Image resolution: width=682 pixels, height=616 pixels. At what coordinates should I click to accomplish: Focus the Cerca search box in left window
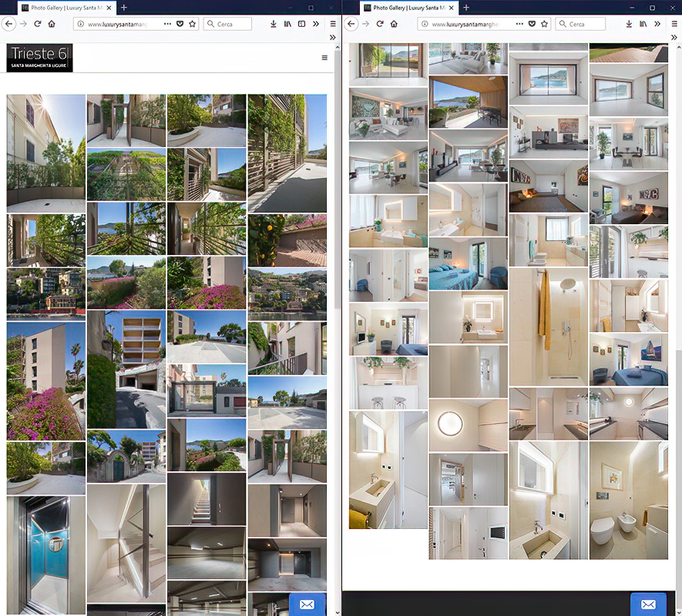228,24
